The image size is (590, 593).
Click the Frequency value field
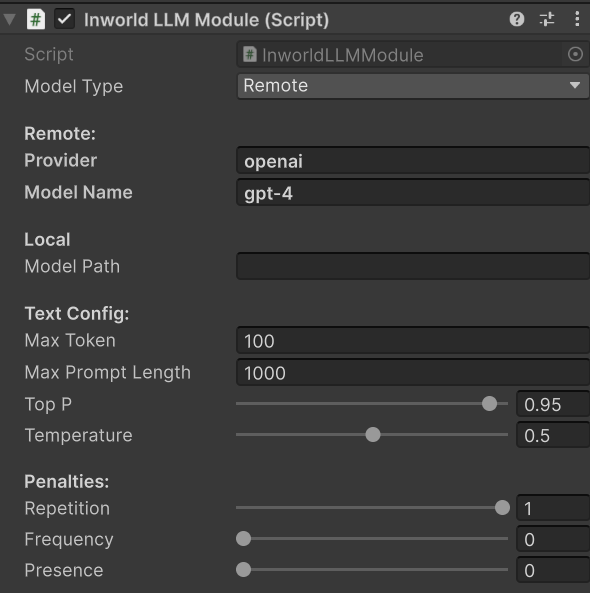coord(553,539)
